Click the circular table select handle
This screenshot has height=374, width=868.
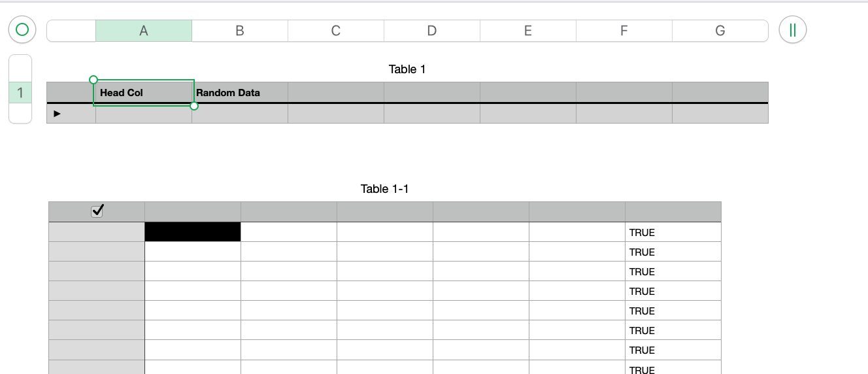click(x=22, y=29)
